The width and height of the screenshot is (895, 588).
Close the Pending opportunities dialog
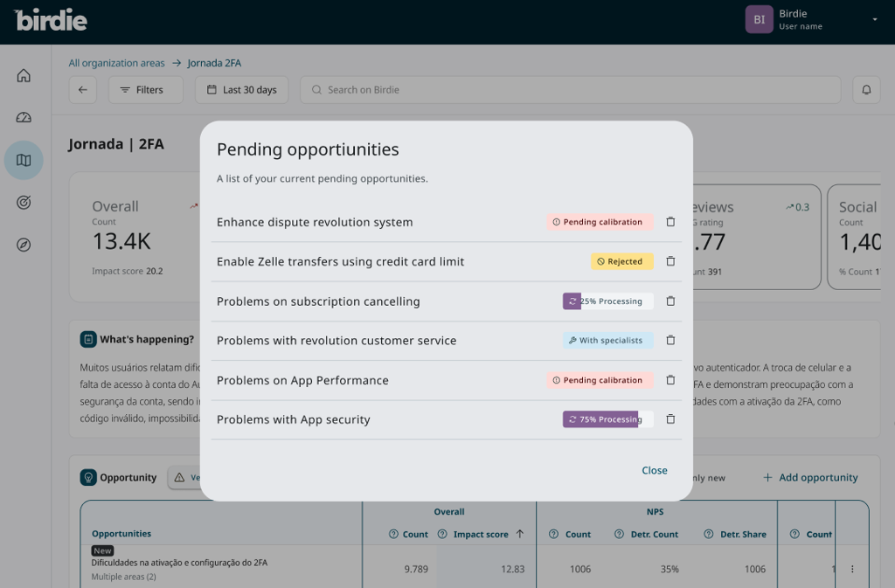[654, 470]
